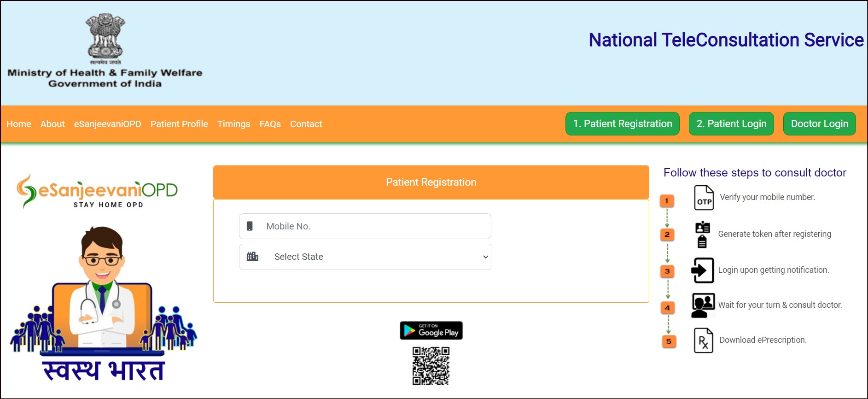Click 'Download ePrescription.' text

pyautogui.click(x=763, y=340)
